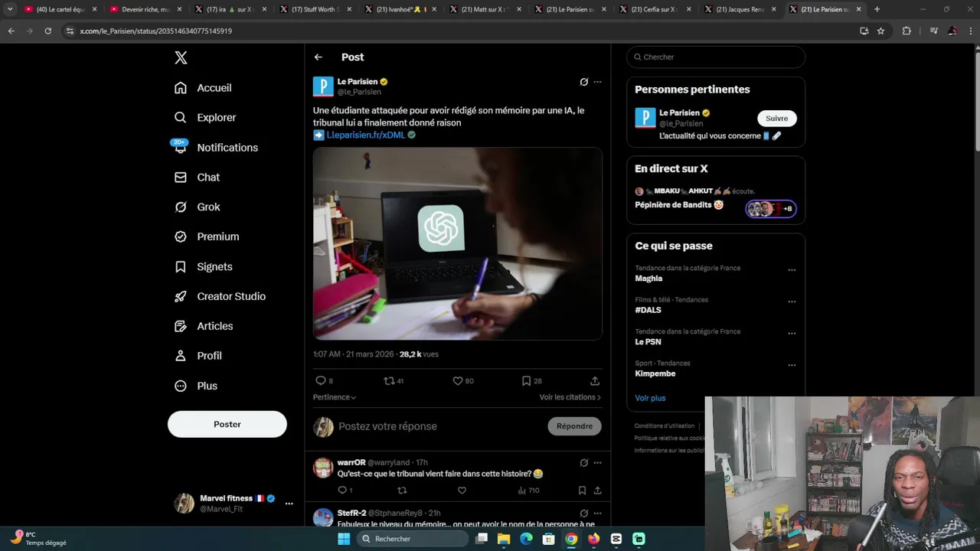This screenshot has width=980, height=551.
Task: Open Chrome extensions menu
Action: click(906, 31)
